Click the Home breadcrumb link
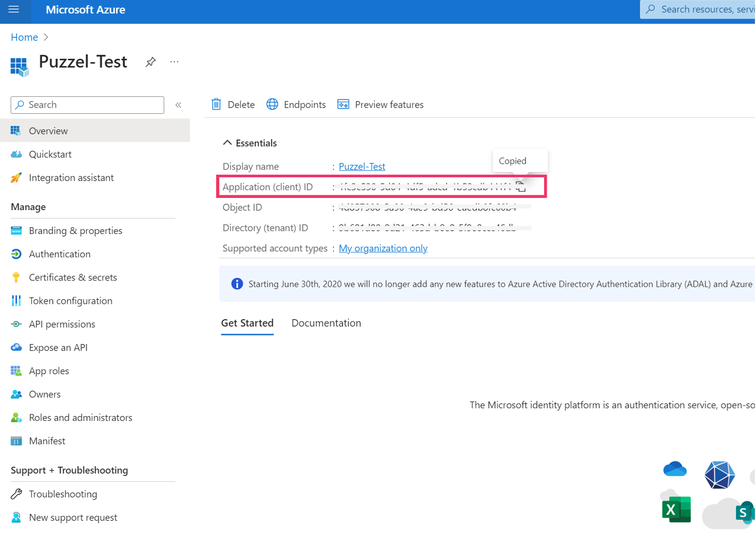The height and width of the screenshot is (533, 756). pyautogui.click(x=24, y=37)
